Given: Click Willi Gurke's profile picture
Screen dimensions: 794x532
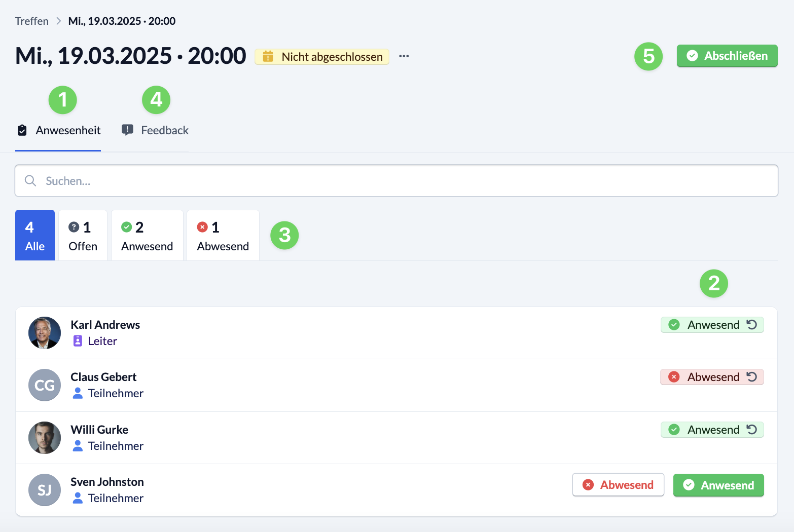Looking at the screenshot, I should [x=45, y=438].
